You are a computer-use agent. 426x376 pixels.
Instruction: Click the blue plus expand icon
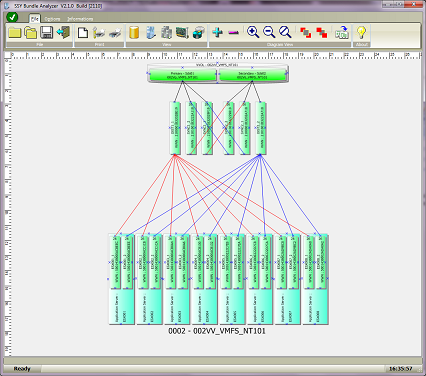pyautogui.click(x=218, y=32)
